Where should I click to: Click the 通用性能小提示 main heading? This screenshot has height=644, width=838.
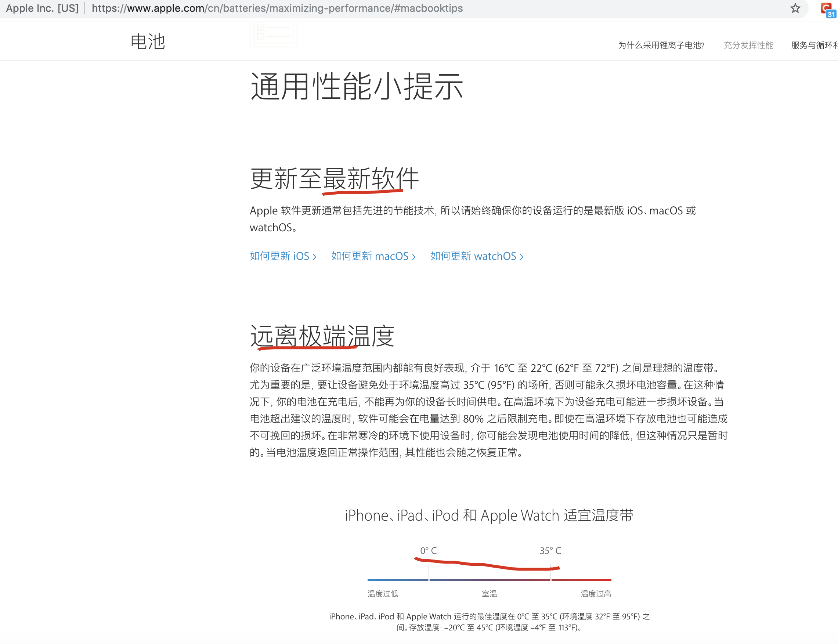[357, 87]
